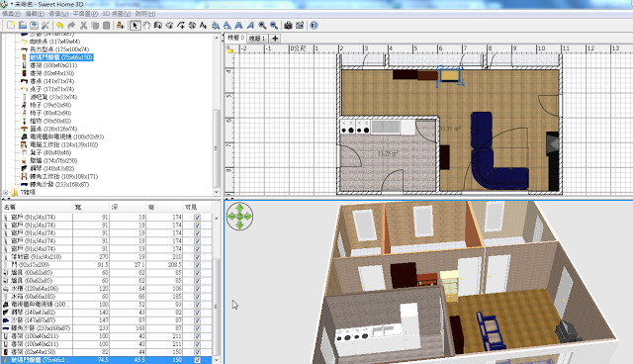Toggle visibility checkbox for 電視櫃 row
The height and width of the screenshot is (364, 633).
click(x=198, y=305)
